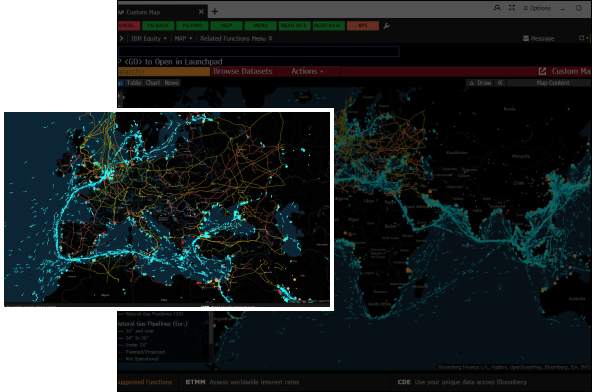Open Browse Datasets

243,71
